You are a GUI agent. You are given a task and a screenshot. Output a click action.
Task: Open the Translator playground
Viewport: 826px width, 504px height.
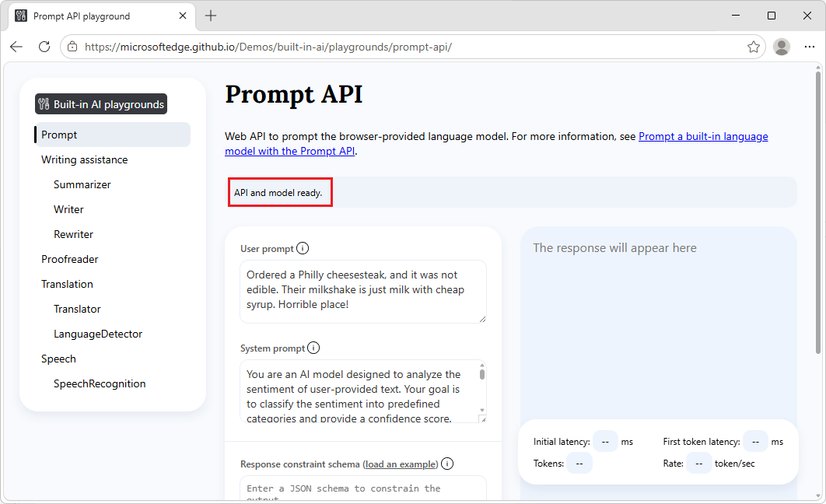click(77, 309)
